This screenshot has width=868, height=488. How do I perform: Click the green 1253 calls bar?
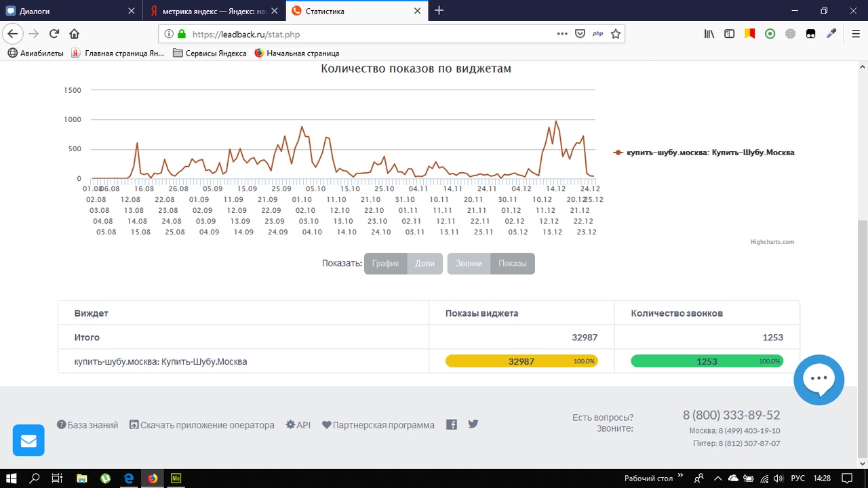coord(707,361)
